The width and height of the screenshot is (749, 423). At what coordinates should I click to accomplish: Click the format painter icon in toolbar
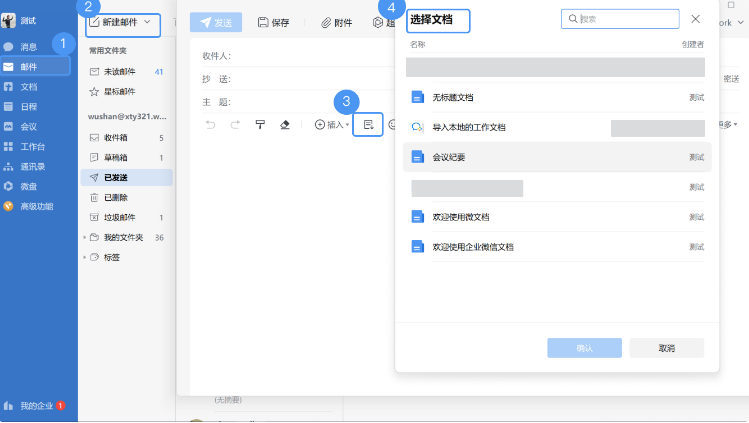click(260, 125)
